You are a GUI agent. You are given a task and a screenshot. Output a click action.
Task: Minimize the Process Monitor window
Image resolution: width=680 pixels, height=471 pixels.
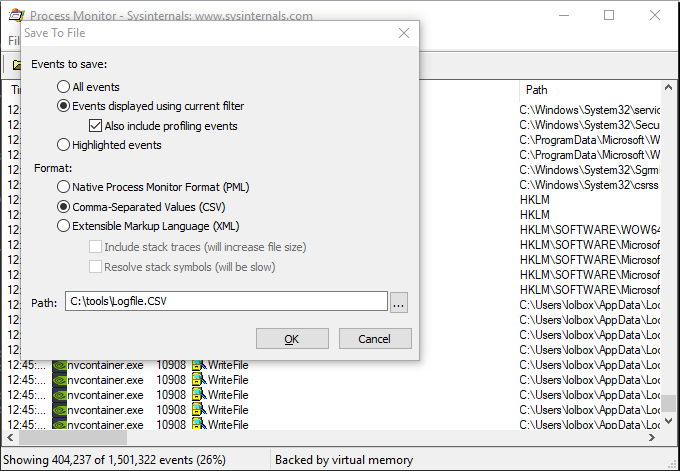(x=564, y=16)
